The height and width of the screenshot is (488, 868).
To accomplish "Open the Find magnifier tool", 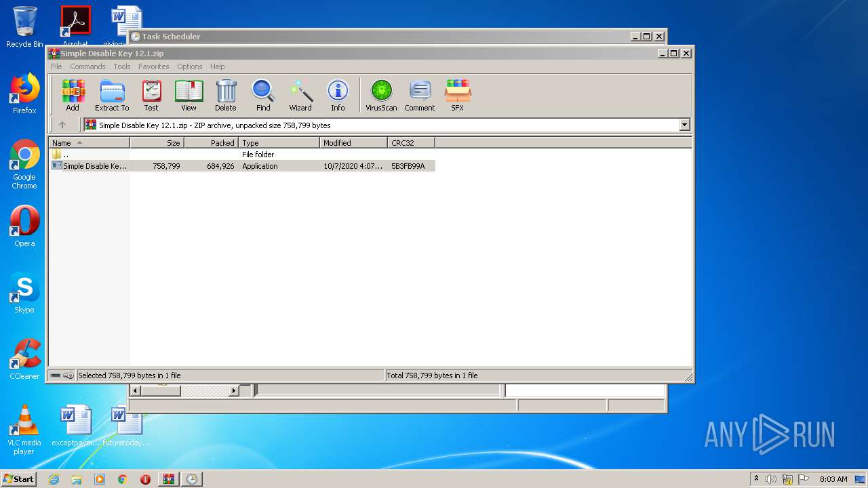I will click(x=263, y=95).
